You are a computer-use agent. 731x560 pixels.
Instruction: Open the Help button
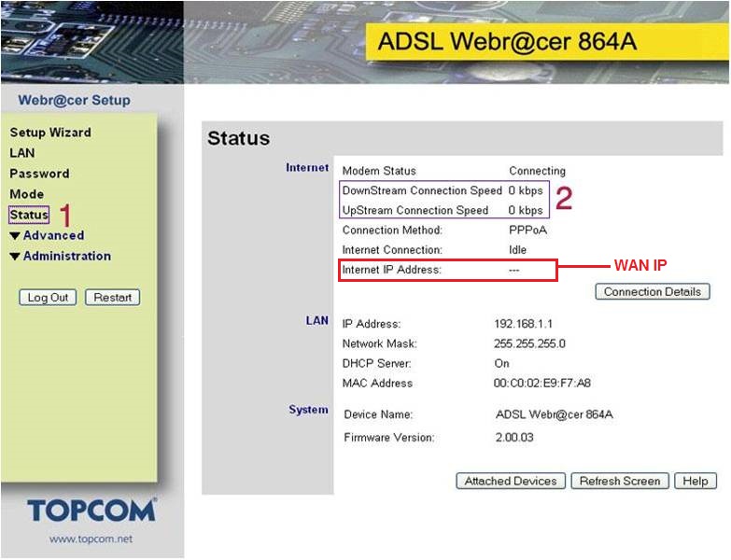coord(696,481)
